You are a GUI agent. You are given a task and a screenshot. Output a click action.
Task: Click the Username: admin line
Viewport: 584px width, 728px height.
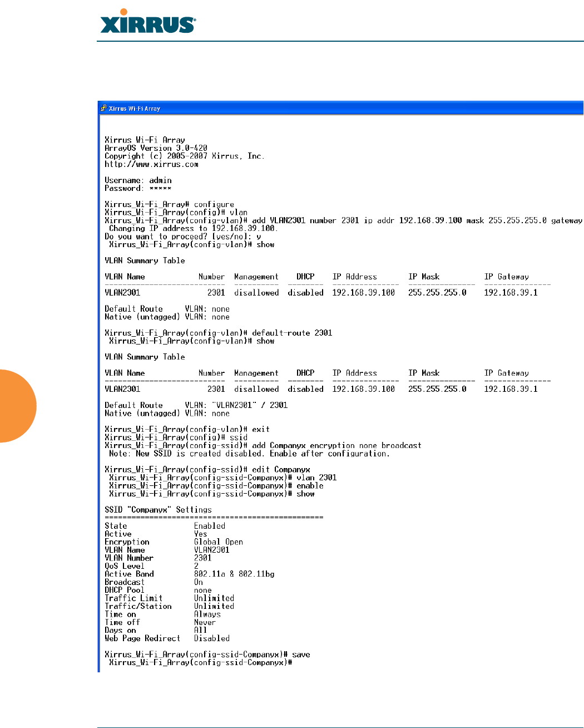(138, 180)
